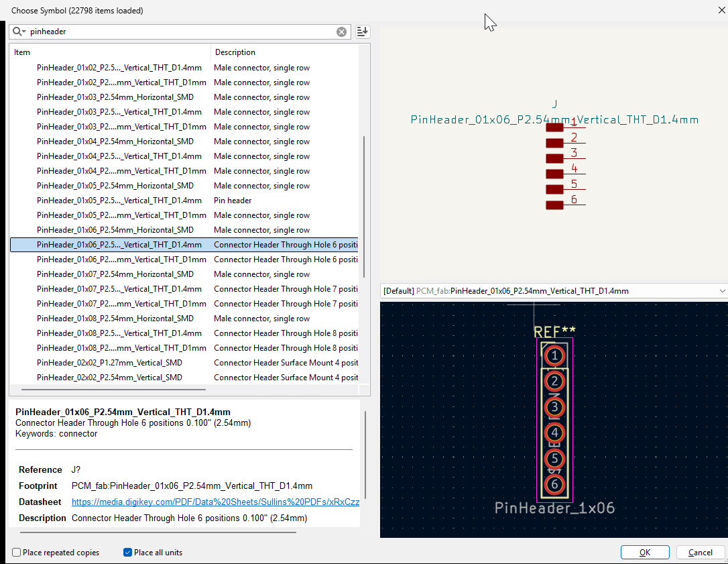Select PinHeader_01x03_P2.5..._Vertical_THT_D1.4mm row
The image size is (728, 564).
click(184, 112)
